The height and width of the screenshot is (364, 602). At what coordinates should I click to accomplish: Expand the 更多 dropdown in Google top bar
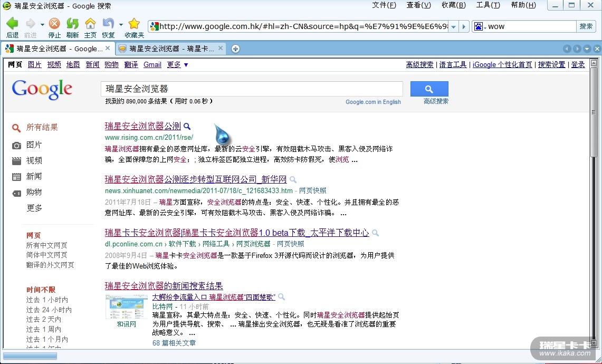pos(177,65)
